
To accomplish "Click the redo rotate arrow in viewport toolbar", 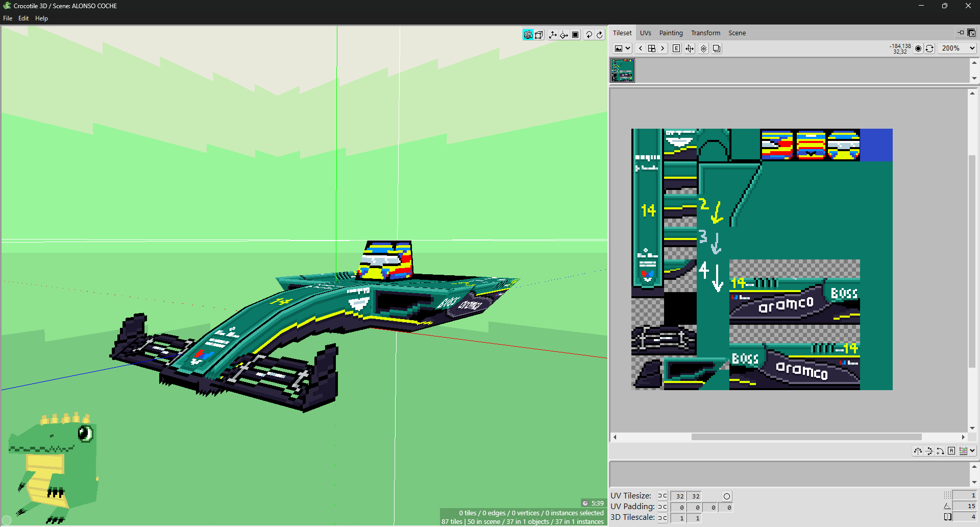I will pos(600,35).
